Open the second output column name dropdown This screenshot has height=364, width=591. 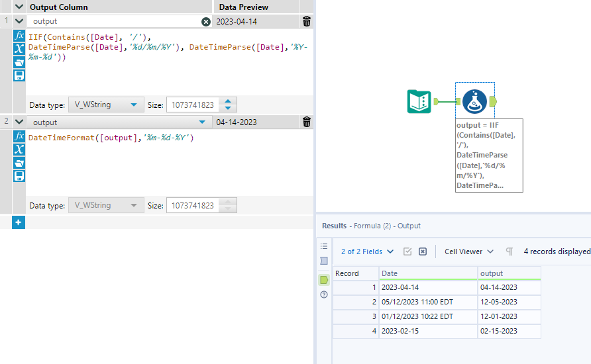(x=202, y=122)
